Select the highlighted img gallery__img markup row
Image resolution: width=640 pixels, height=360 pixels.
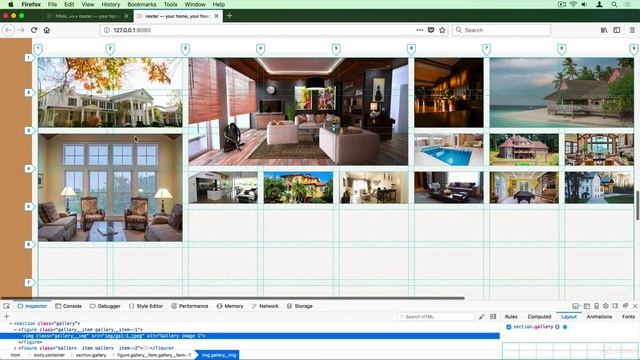[x=250, y=336]
